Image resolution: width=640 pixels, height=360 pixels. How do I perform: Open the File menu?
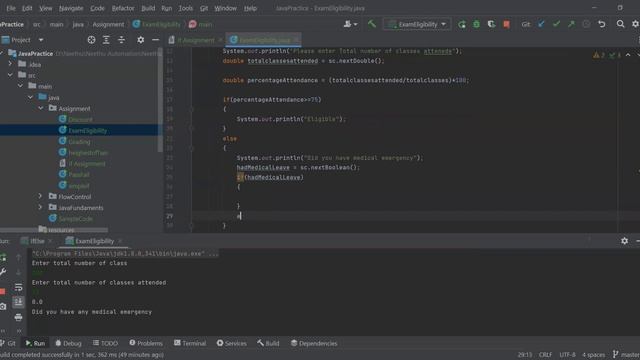[x=11, y=8]
